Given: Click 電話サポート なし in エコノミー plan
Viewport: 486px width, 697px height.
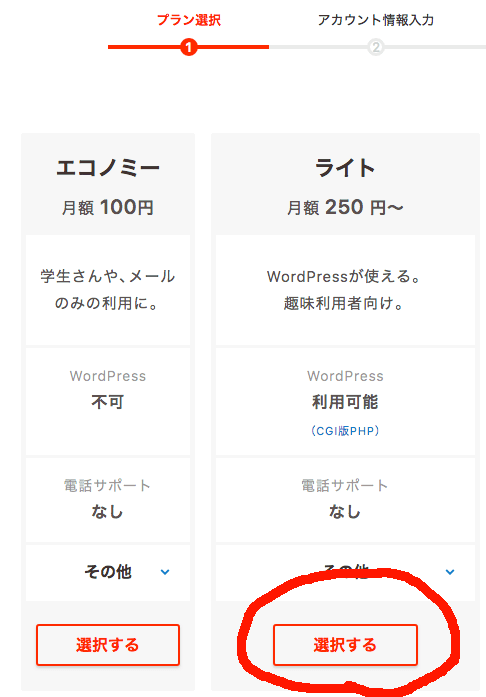Looking at the screenshot, I should (108, 500).
